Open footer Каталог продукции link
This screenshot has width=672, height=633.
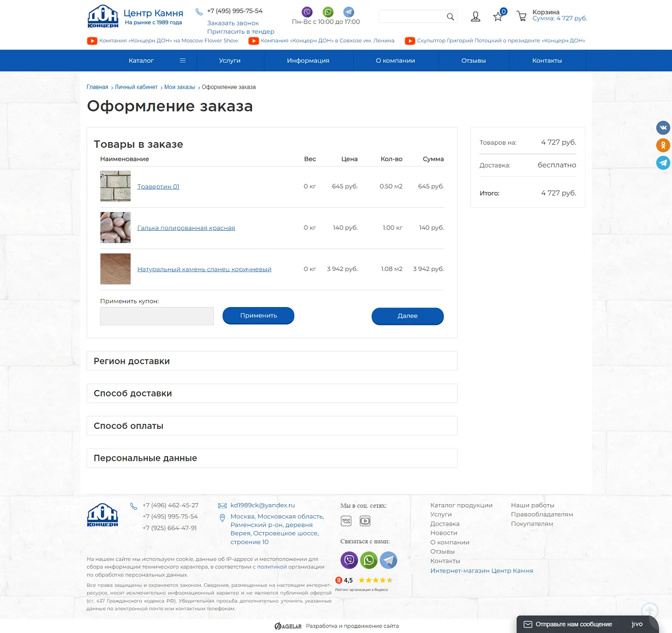coord(461,505)
